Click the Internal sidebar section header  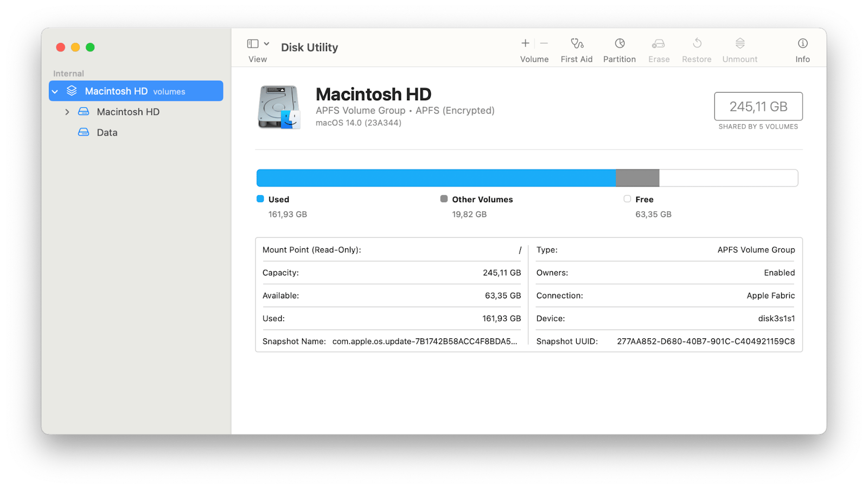click(68, 73)
